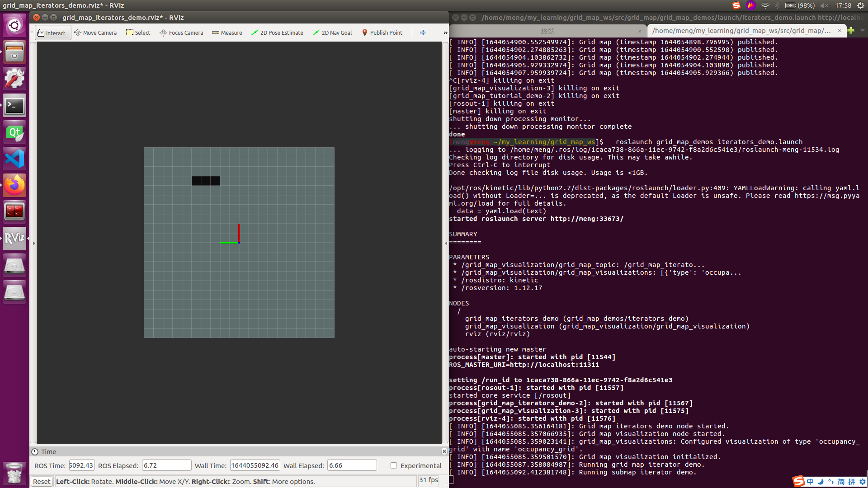
Task: Click the 'Running submap iterator demo.' log line
Action: click(638, 472)
